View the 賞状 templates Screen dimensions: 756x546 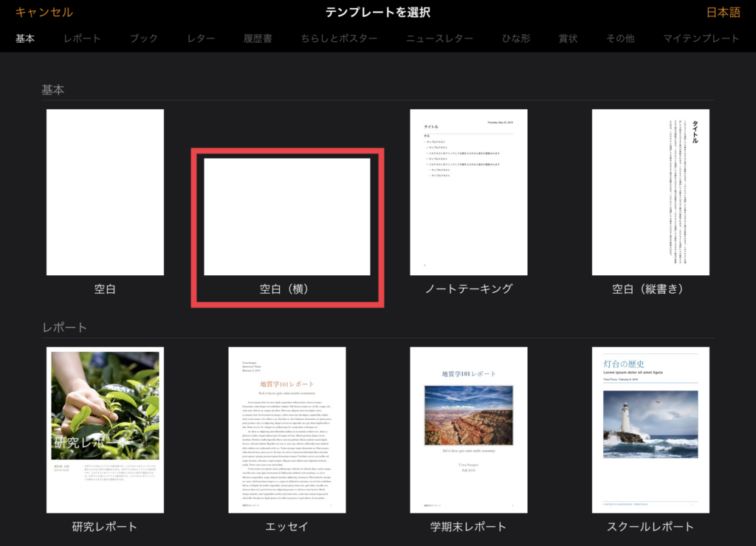pyautogui.click(x=566, y=39)
